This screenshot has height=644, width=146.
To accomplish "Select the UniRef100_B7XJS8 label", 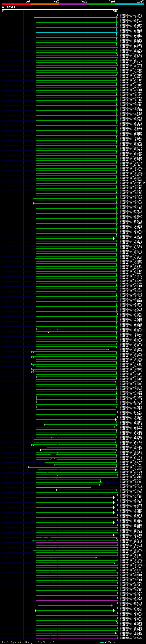I will coord(131,605).
